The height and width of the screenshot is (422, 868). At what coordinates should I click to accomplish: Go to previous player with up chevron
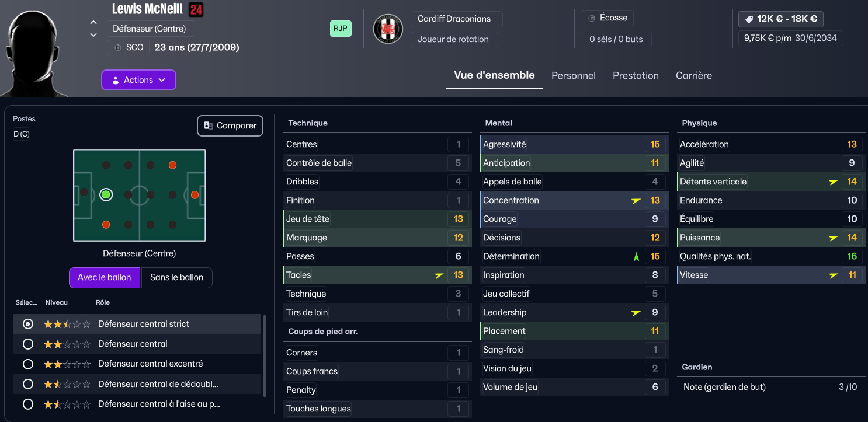[x=93, y=23]
